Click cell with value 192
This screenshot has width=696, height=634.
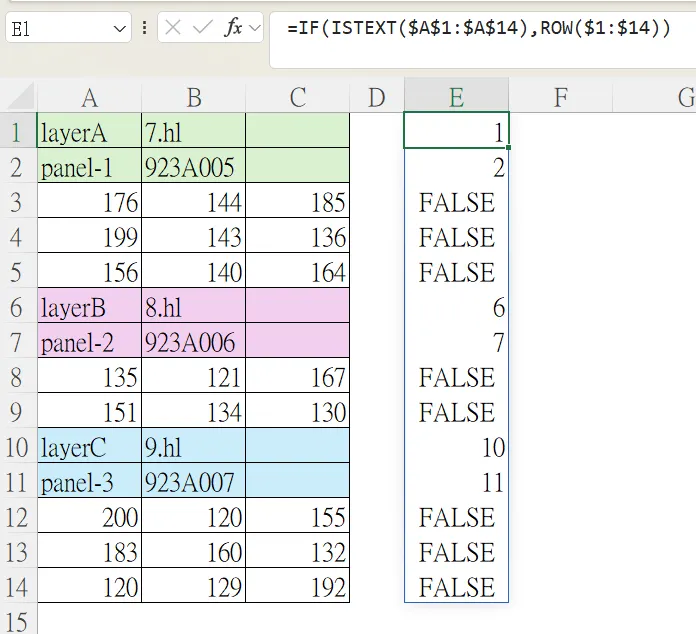[297, 586]
